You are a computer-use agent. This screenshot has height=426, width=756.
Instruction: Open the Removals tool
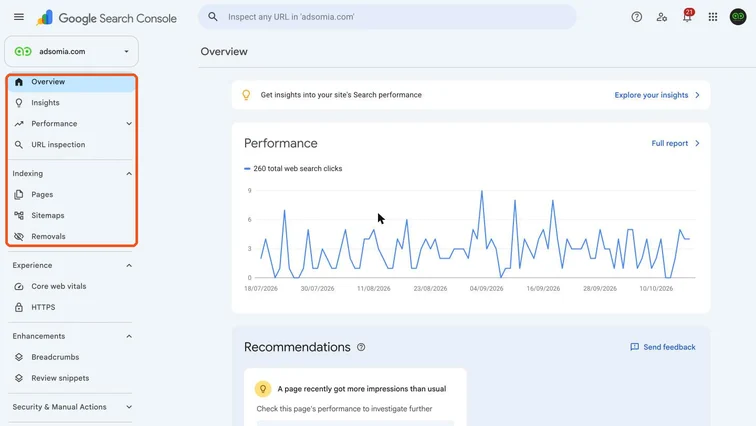click(71, 237)
